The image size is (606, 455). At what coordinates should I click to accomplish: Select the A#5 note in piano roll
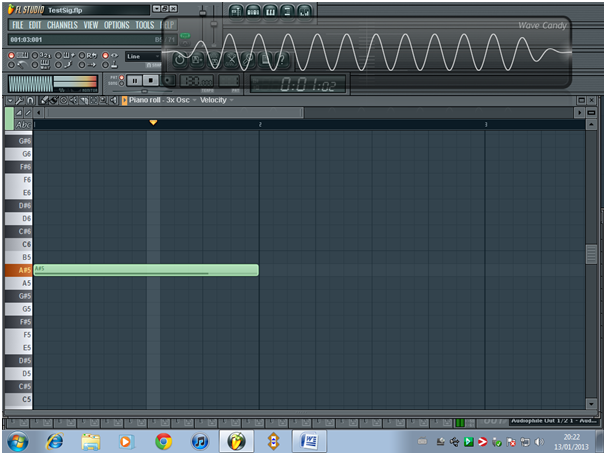coord(146,270)
